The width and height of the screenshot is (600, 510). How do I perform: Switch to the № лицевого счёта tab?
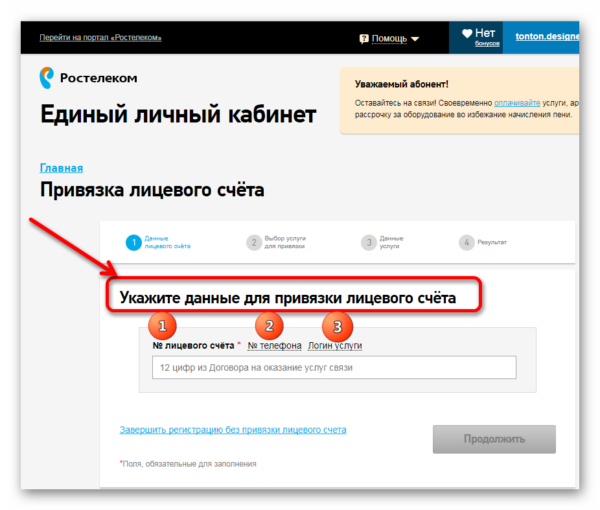pos(193,345)
